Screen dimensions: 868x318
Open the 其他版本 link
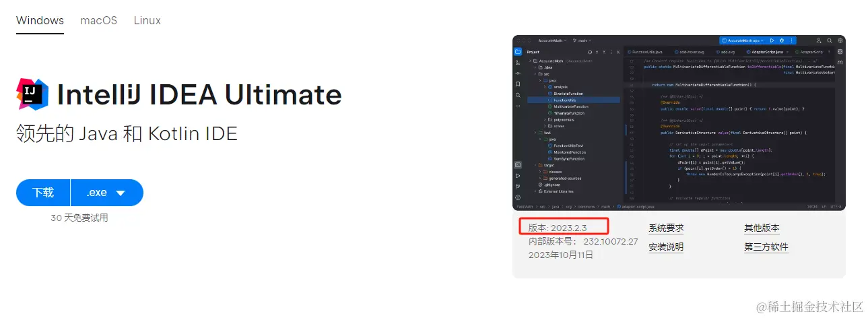tap(762, 228)
